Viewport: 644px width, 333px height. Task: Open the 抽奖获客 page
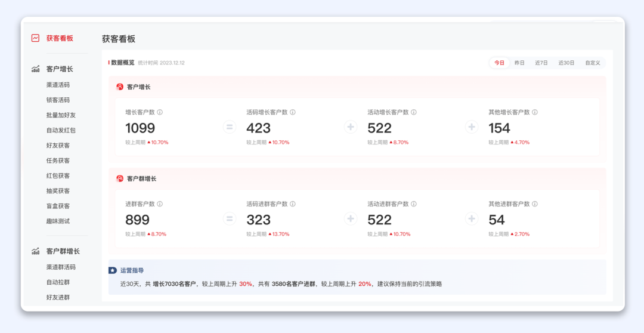58,191
